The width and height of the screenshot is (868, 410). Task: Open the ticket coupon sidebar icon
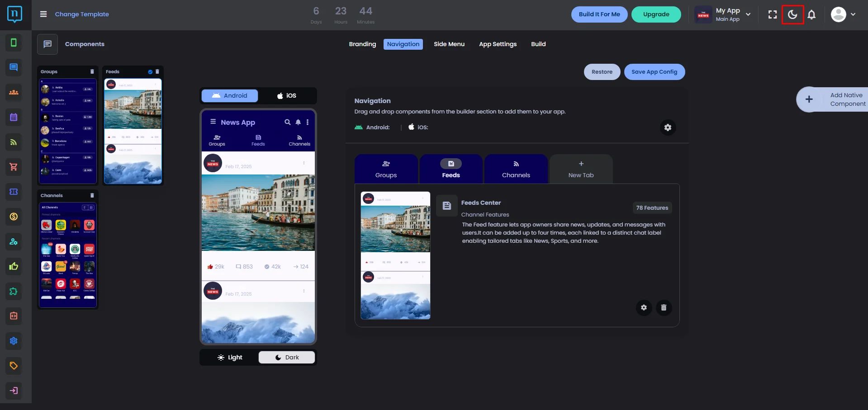[14, 192]
